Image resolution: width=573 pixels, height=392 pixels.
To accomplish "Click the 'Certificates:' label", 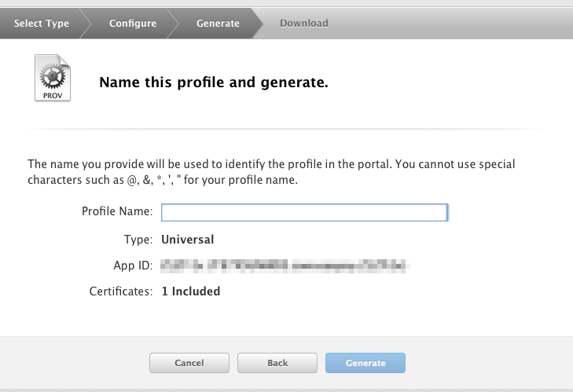I will [120, 291].
